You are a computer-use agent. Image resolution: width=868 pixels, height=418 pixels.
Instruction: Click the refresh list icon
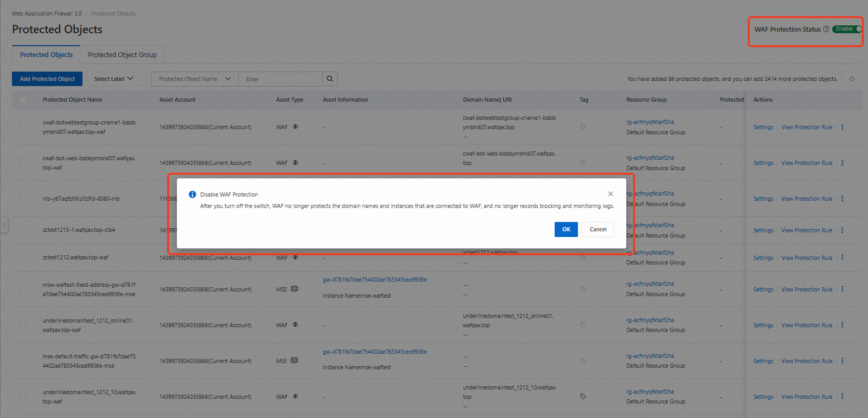(x=851, y=79)
